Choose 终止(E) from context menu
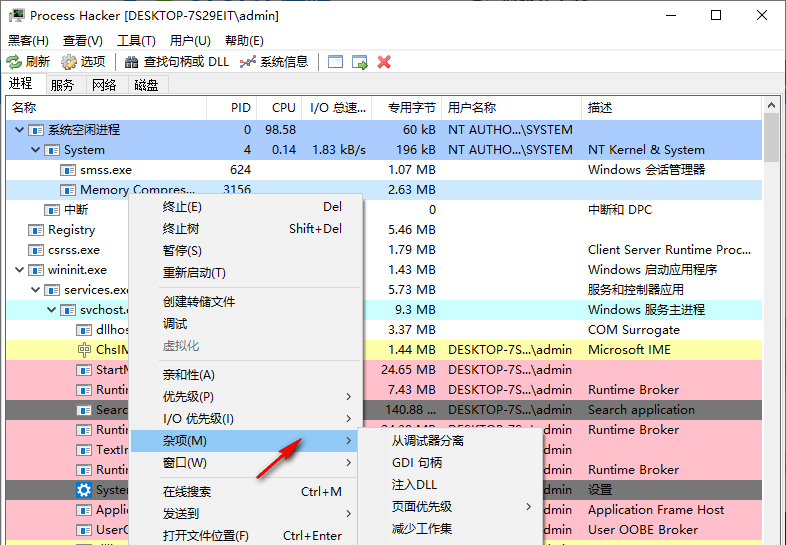The height and width of the screenshot is (545, 786). 246,207
